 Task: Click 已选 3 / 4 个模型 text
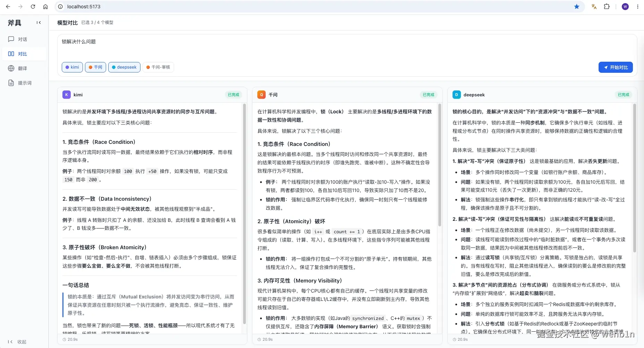point(97,23)
